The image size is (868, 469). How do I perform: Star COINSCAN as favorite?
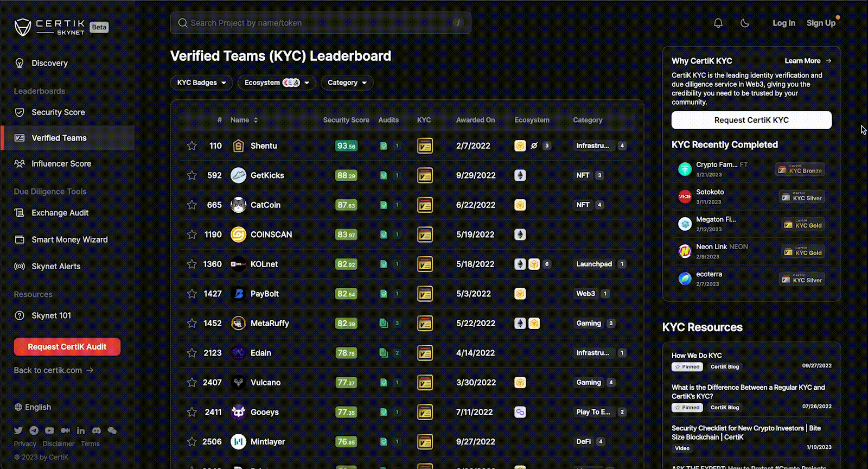[192, 234]
